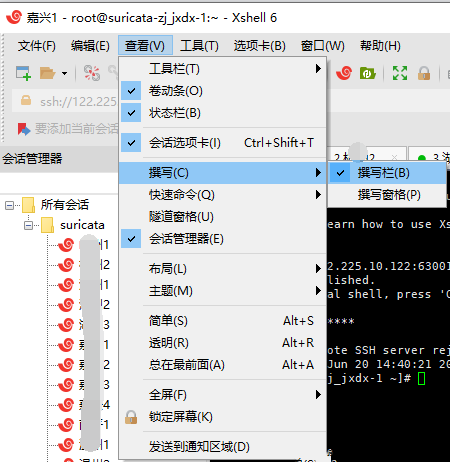Open the 帮助(H) menu
The width and height of the screenshot is (450, 462).
380,46
